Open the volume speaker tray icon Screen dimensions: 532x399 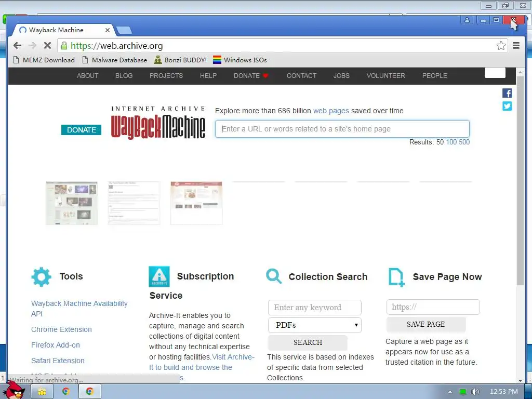click(475, 392)
